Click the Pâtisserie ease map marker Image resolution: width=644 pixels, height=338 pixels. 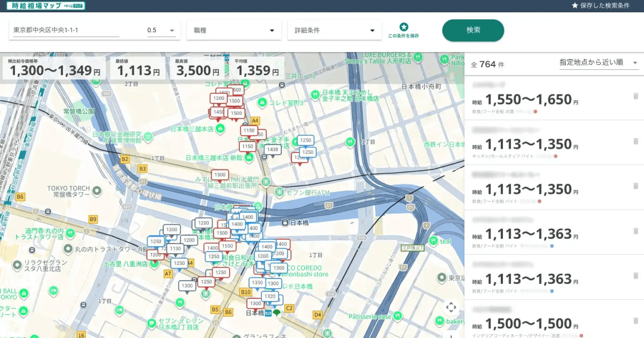point(398,317)
